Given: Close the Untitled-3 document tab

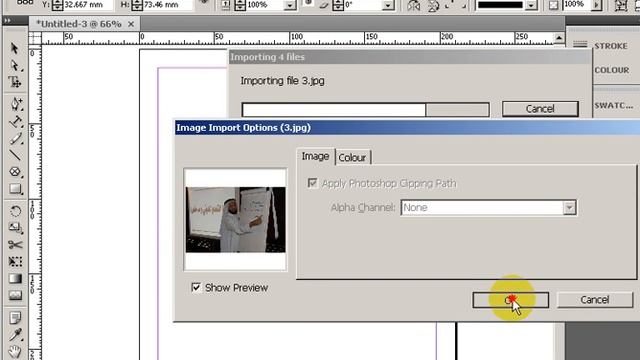Looking at the screenshot, I should pyautogui.click(x=131, y=24).
